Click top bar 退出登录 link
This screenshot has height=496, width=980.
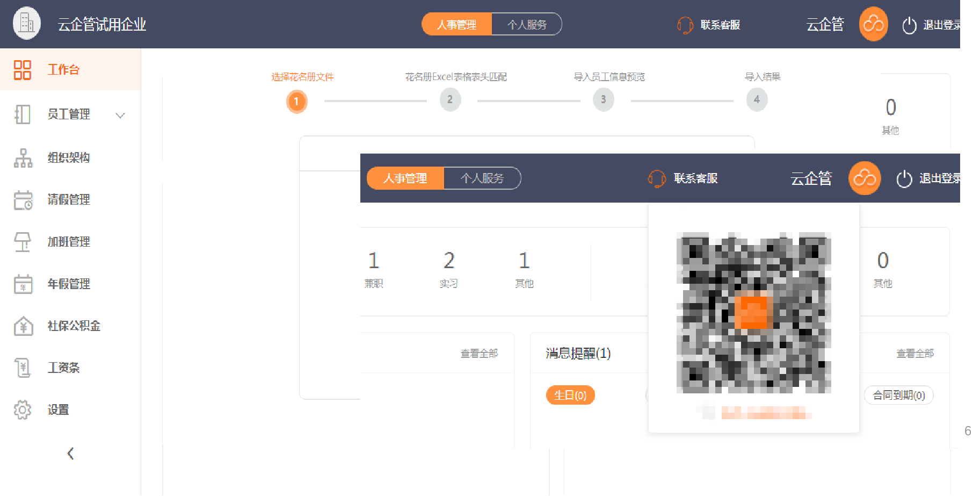pyautogui.click(x=942, y=25)
